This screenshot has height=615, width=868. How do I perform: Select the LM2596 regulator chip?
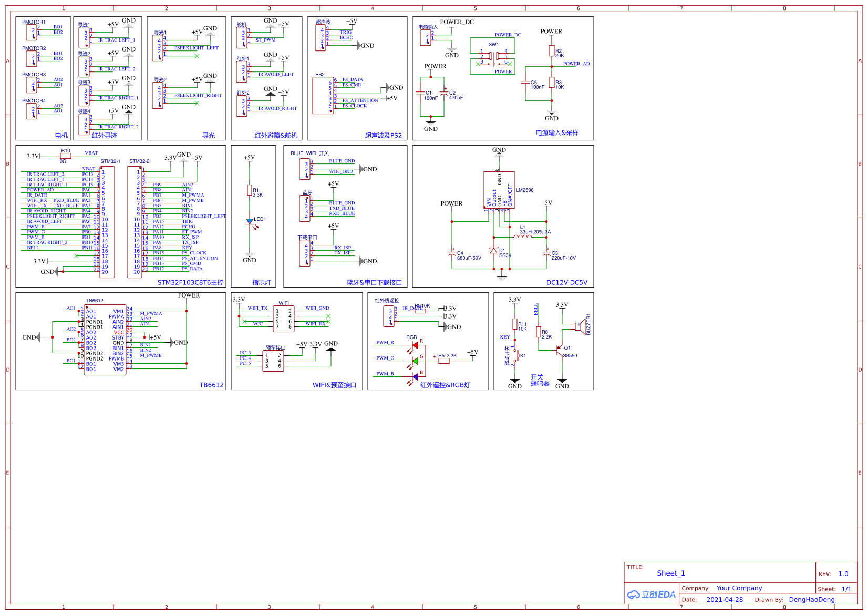tap(499, 190)
